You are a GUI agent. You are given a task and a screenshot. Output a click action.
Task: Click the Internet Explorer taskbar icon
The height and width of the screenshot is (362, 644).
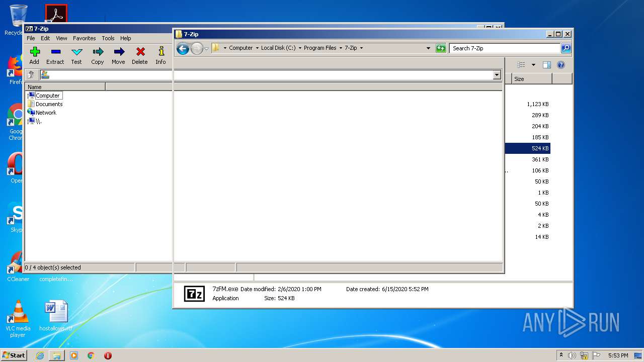tap(40, 355)
